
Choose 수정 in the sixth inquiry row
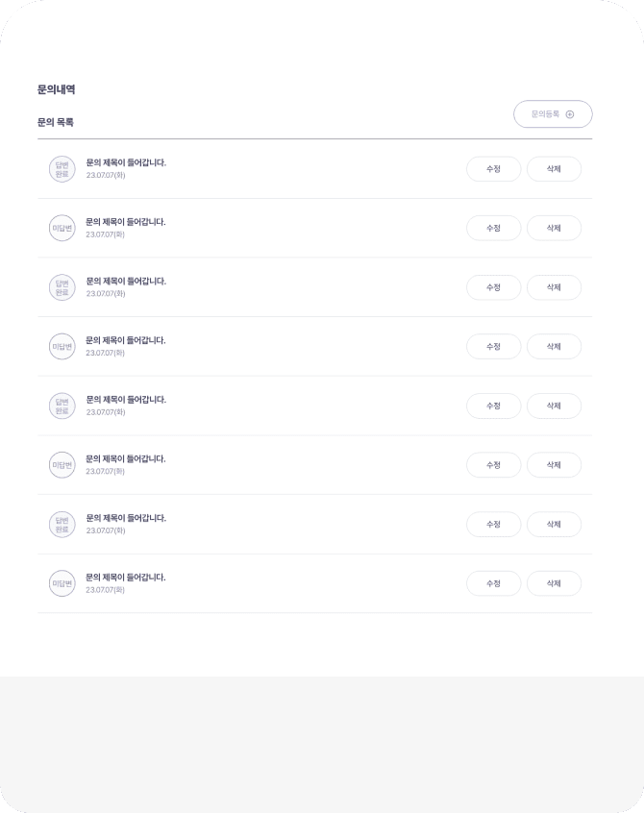coord(493,465)
